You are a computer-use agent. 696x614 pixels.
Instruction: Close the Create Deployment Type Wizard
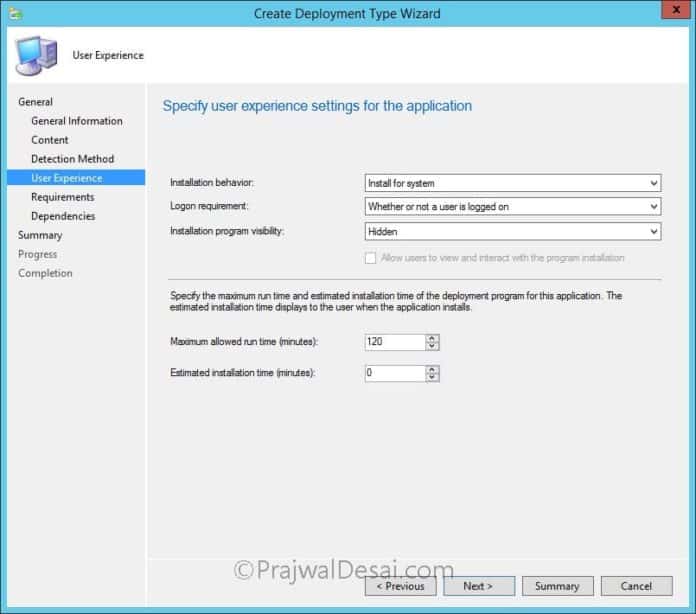point(676,10)
